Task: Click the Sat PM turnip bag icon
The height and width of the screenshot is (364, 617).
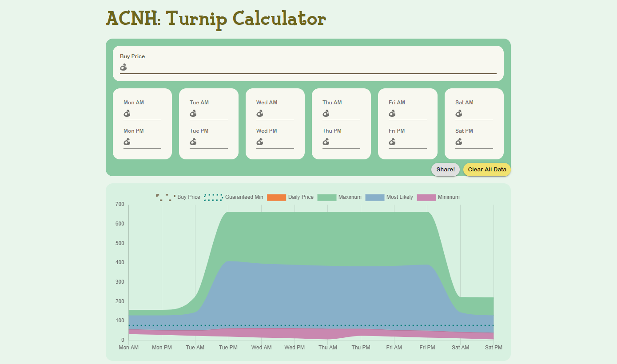Action: coord(459,142)
